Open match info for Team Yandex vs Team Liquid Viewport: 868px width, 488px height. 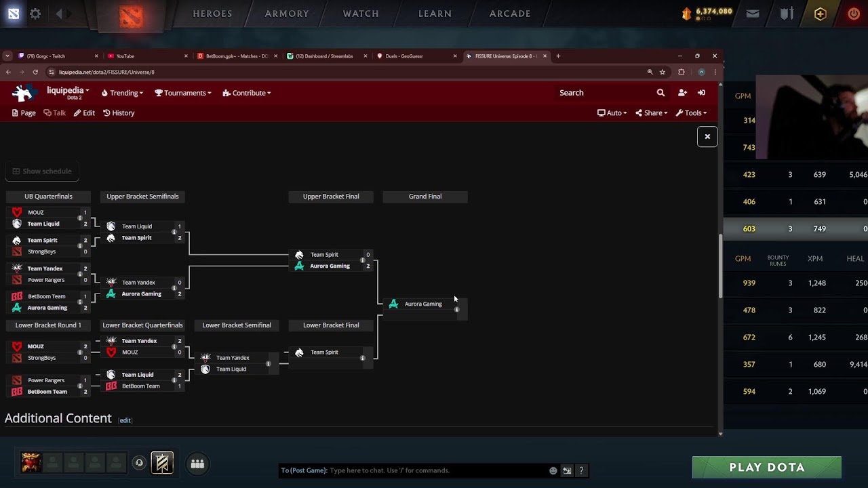click(x=269, y=363)
